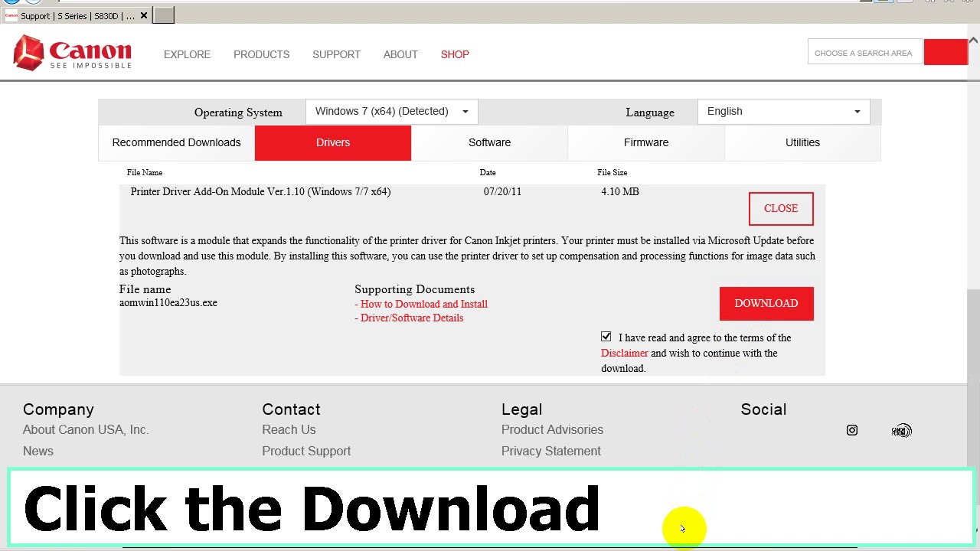Select the Firmware tab
Viewport: 980px width, 551px height.
point(646,142)
